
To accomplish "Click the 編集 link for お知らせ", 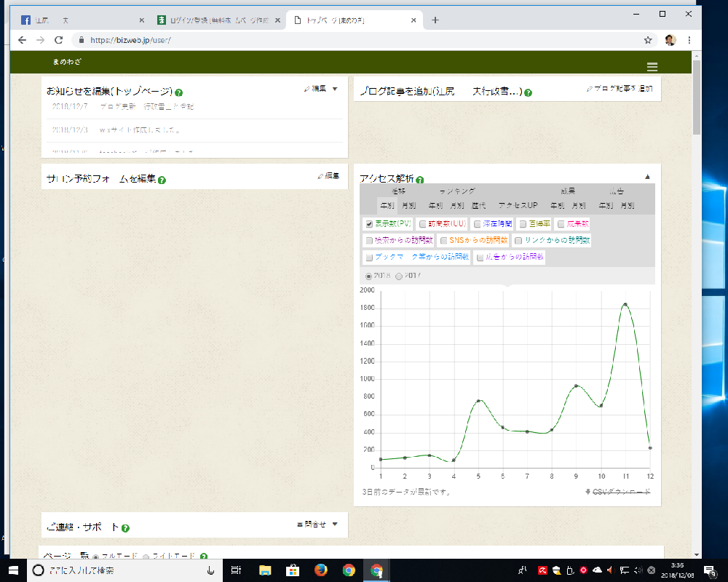I will [315, 89].
